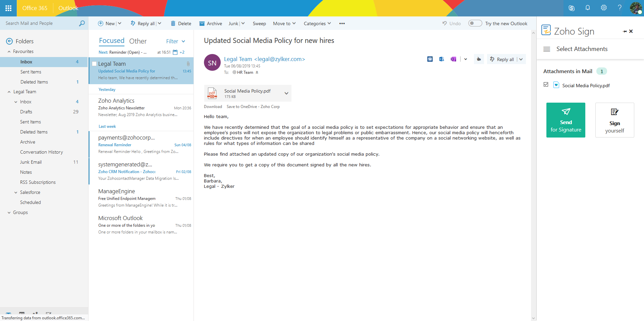Click the like thumbs-up icon on the message

pos(479,59)
